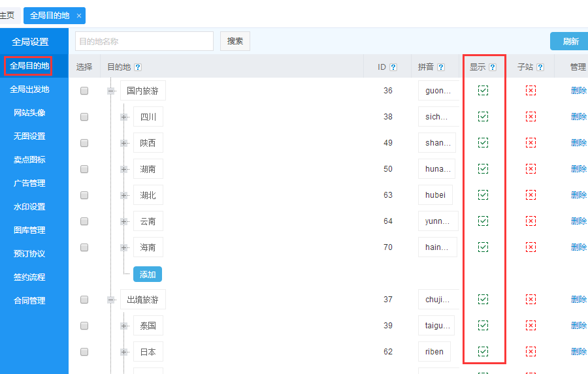Toggle 子站 red X icon for 国内旅游

[x=531, y=90]
